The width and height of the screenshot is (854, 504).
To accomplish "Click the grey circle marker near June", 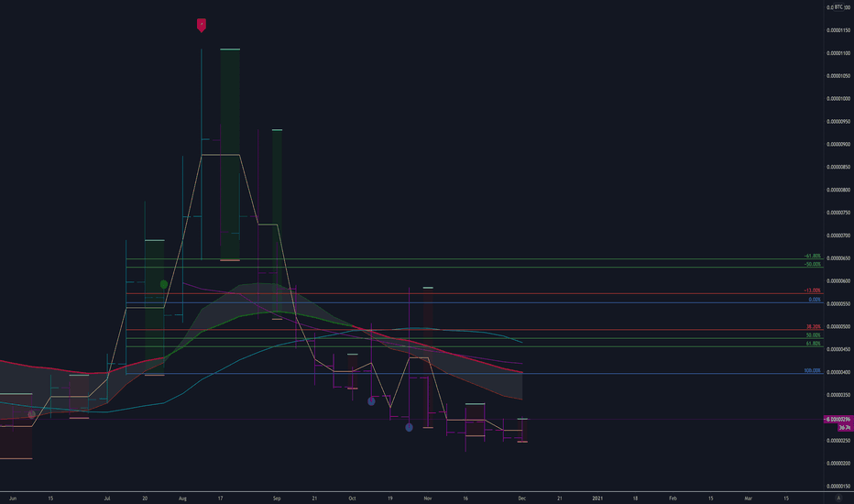I will tap(31, 414).
